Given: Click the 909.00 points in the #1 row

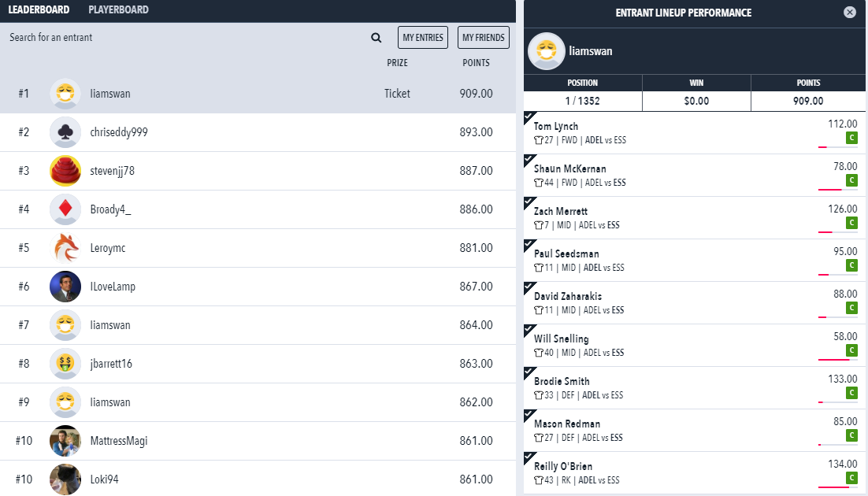Looking at the screenshot, I should 476,94.
